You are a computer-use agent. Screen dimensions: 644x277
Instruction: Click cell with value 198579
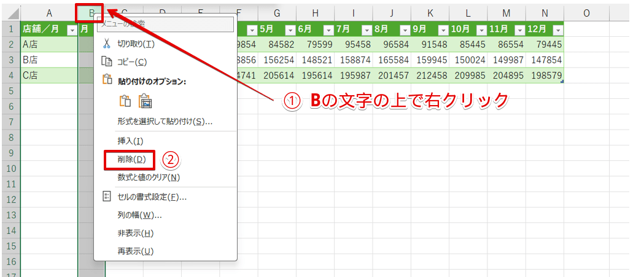point(545,76)
